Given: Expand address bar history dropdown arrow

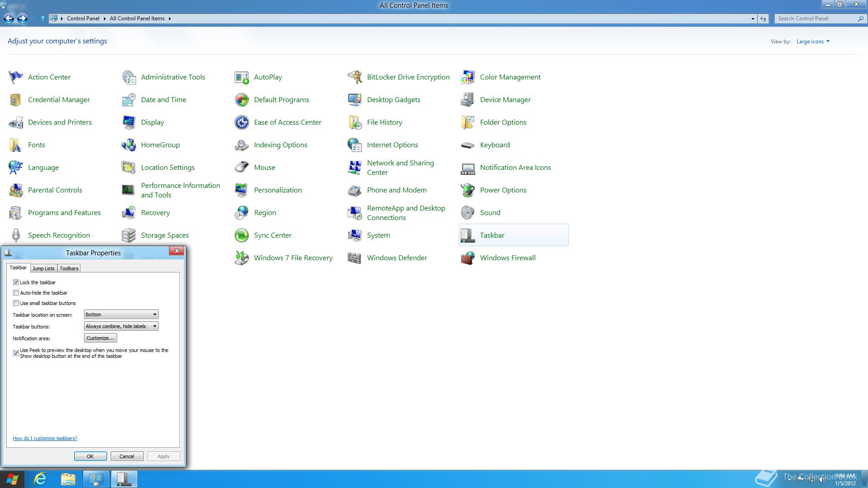Looking at the screenshot, I should point(753,19).
